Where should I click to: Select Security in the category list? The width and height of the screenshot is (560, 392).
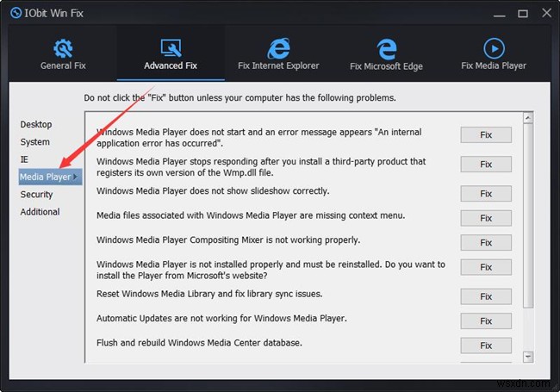tap(36, 194)
